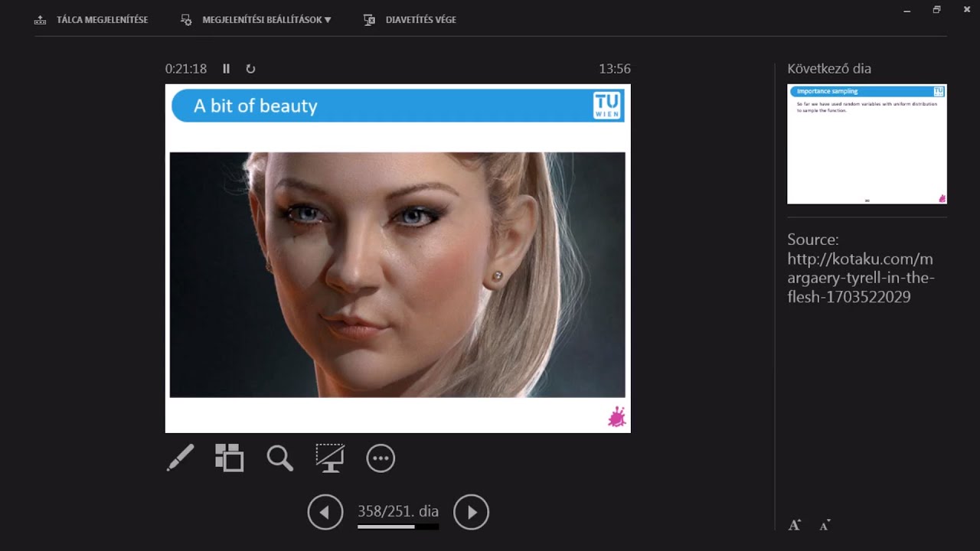Click Tálca megjelenítése to show taskbar

[x=92, y=20]
